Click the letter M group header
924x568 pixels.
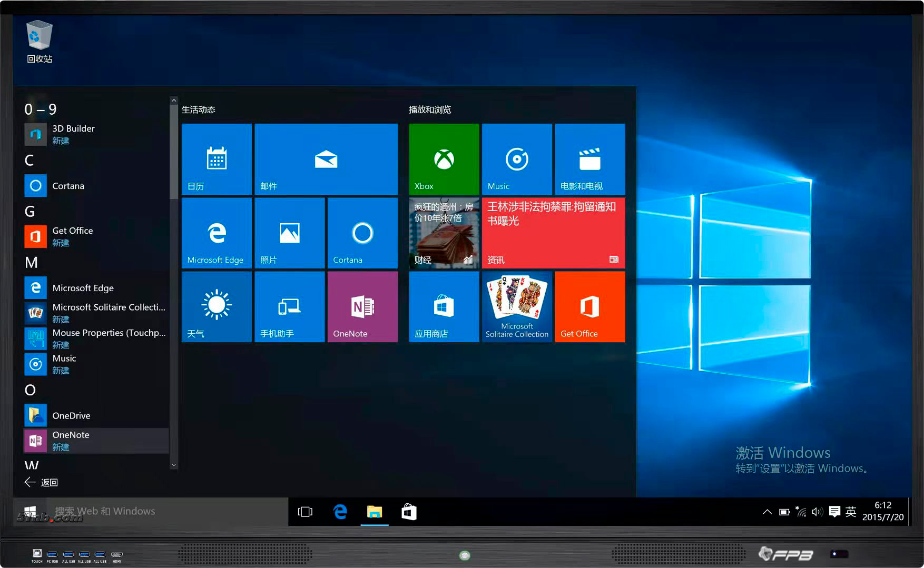pos(31,262)
